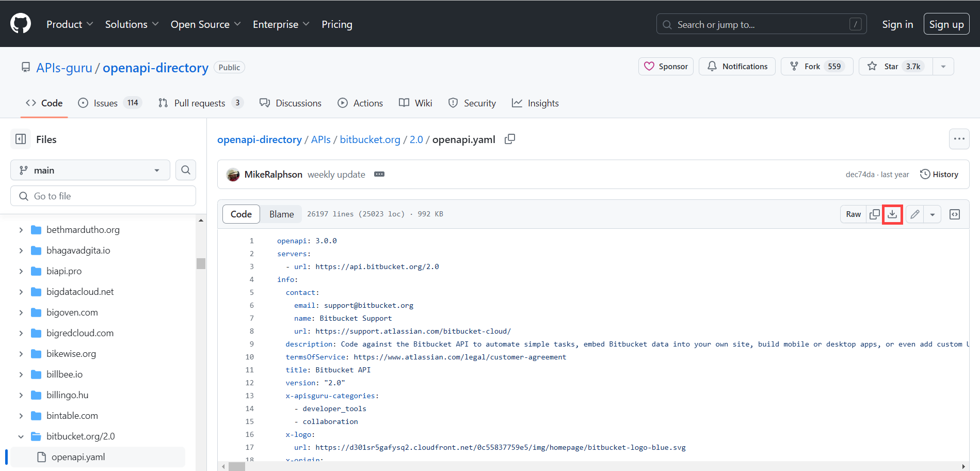Open the symbols panel icon
Screen dimensions: 980x471
pyautogui.click(x=955, y=214)
